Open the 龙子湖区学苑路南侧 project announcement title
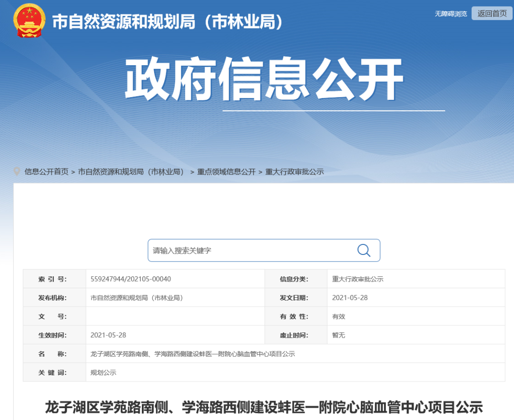Image resolution: width=514 pixels, height=420 pixels. 257,407
